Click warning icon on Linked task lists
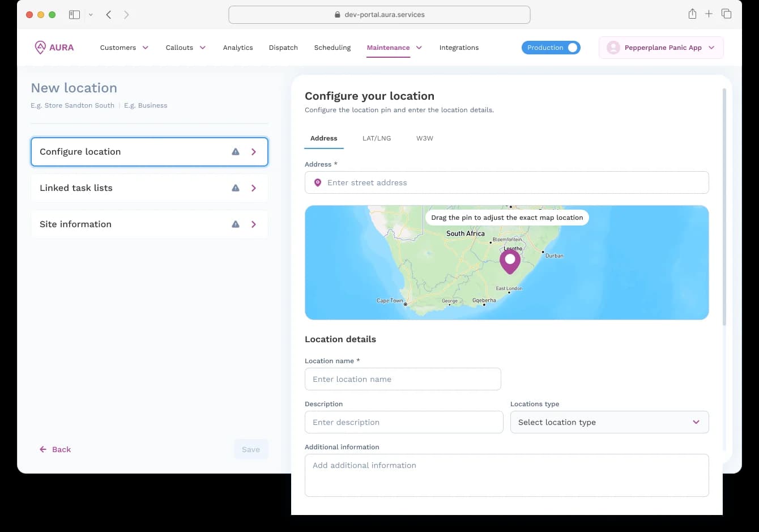759x532 pixels. (236, 188)
